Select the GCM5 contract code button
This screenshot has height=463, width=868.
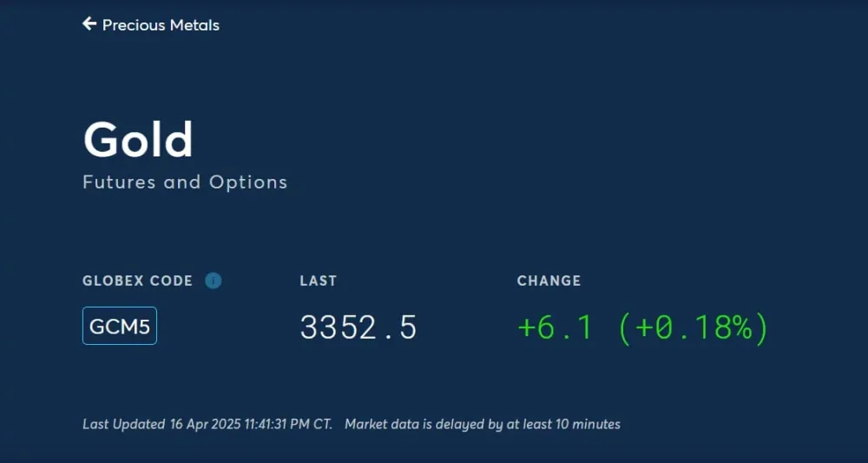click(x=120, y=326)
